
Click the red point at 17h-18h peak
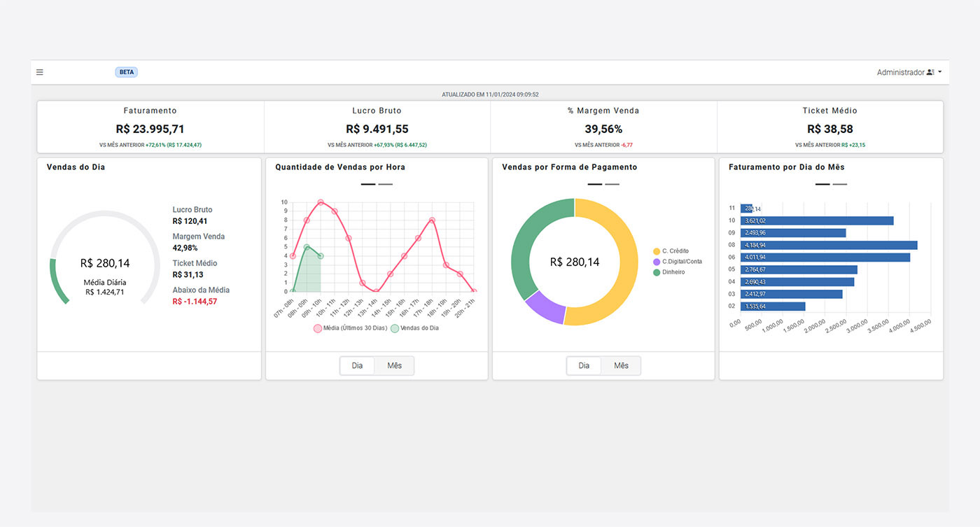click(x=432, y=220)
